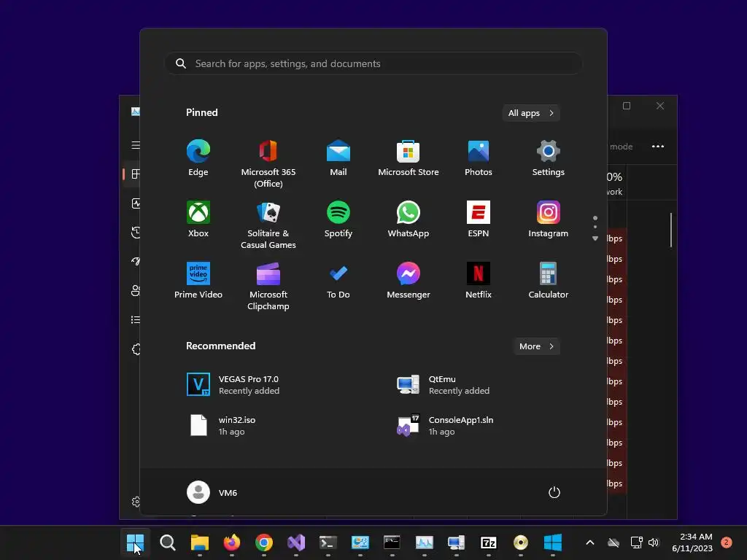Open 7-Zip from taskbar
Viewport: 747px width, 560px height.
[x=488, y=542]
